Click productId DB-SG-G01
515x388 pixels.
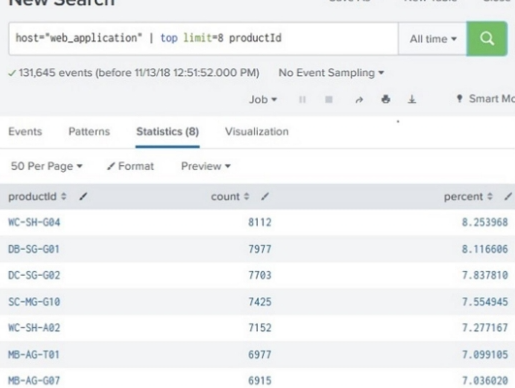(x=34, y=249)
